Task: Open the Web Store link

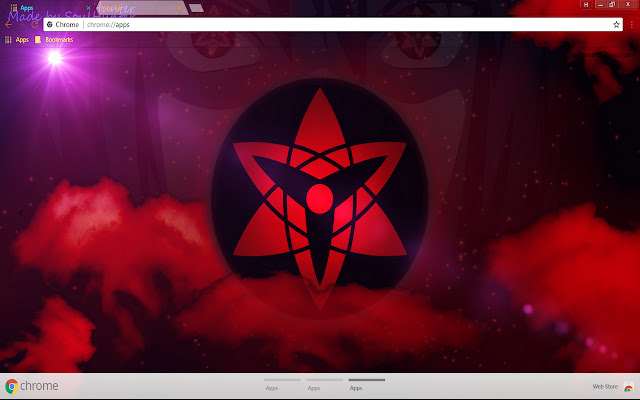Action: pyautogui.click(x=605, y=386)
